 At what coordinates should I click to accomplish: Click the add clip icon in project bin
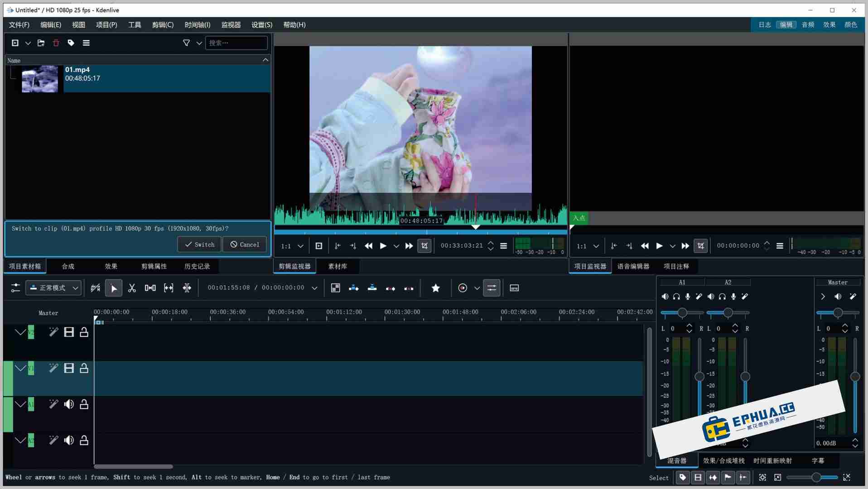point(16,43)
